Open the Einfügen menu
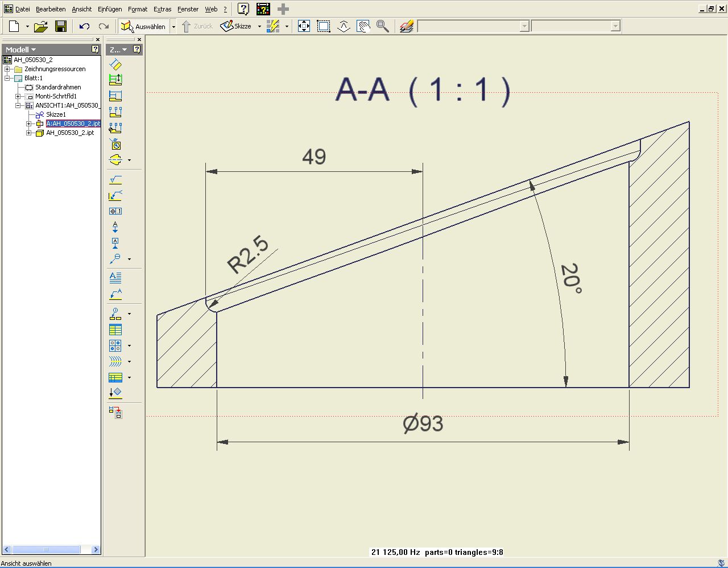 click(109, 9)
